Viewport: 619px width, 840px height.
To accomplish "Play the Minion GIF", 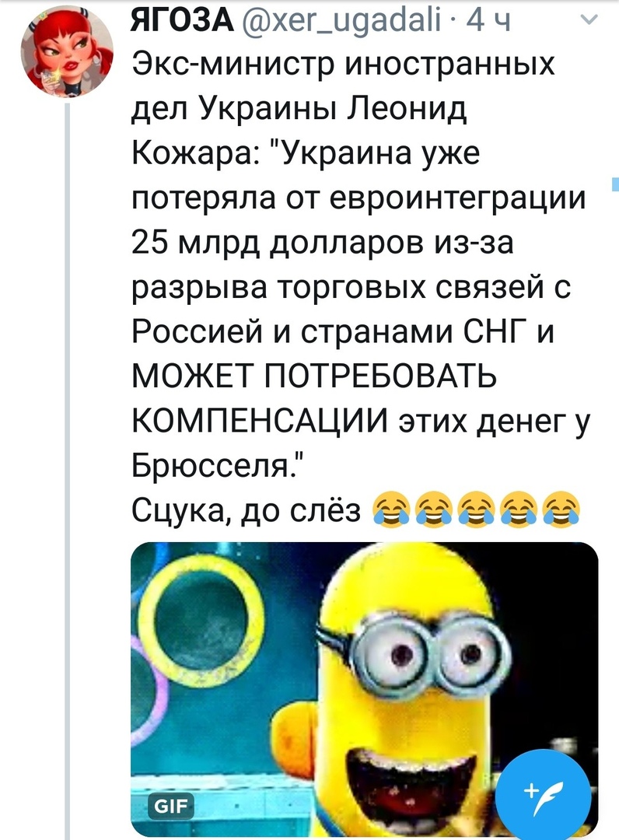I will coord(364,689).
